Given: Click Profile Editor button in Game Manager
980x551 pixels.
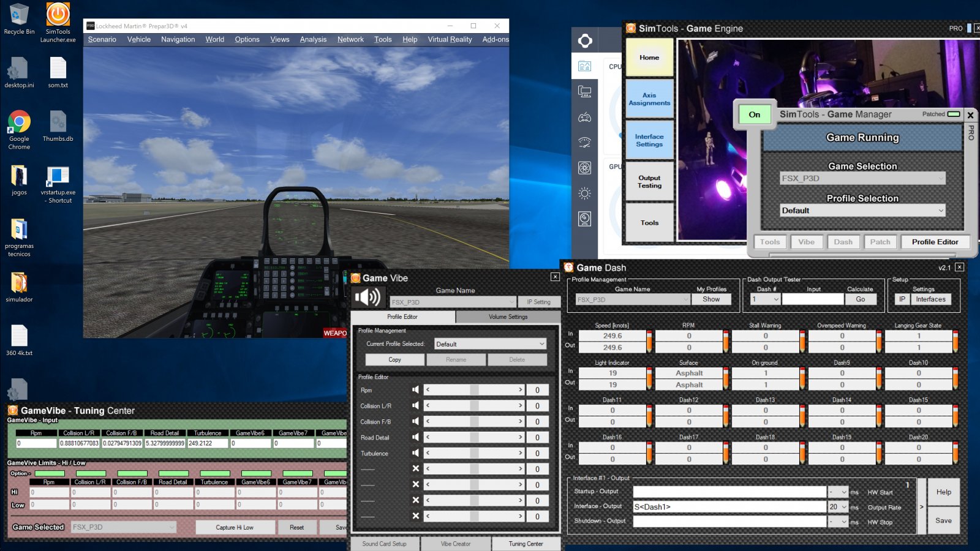Looking at the screenshot, I should click(935, 242).
